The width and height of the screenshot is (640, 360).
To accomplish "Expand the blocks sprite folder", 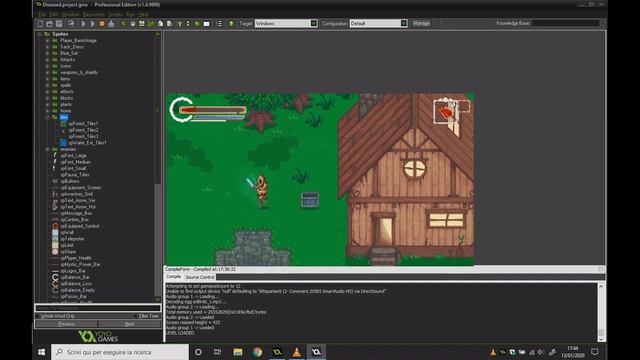I will (47, 98).
